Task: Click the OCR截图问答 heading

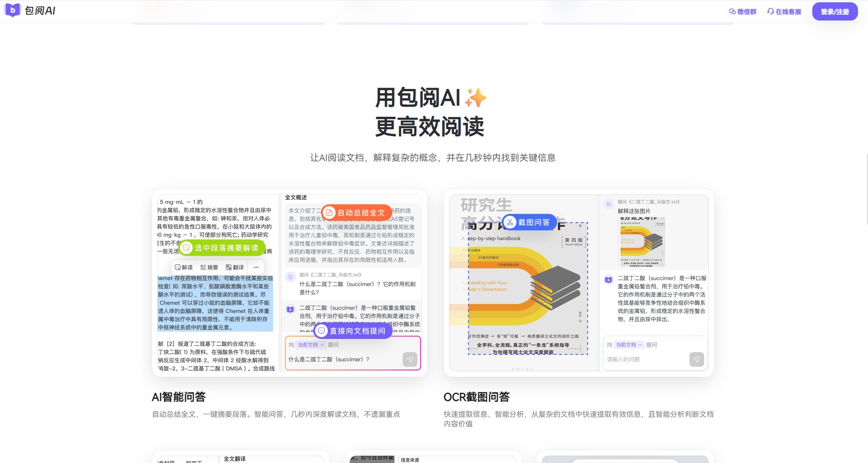Action: [476, 397]
